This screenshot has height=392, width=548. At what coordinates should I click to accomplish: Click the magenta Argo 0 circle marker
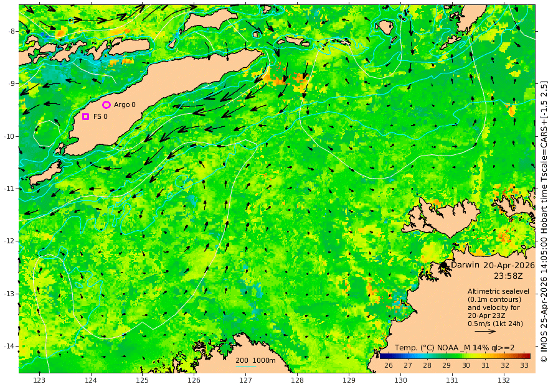point(106,105)
